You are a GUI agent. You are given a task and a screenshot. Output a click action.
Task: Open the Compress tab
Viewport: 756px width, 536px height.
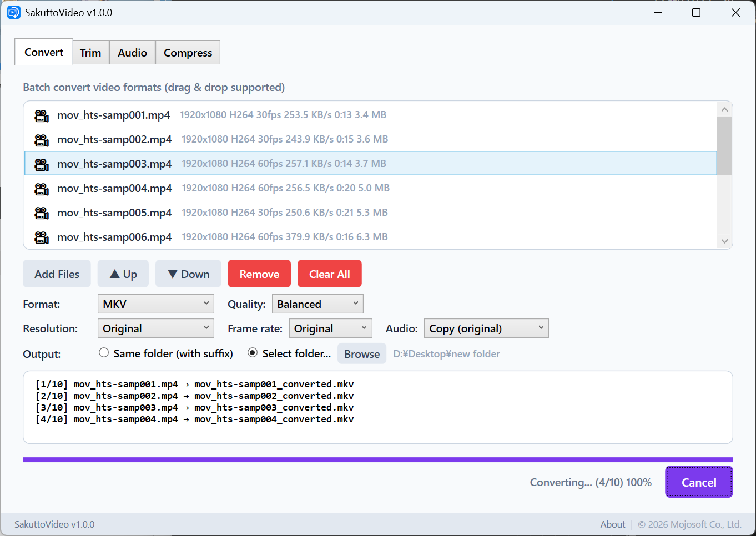click(x=188, y=53)
